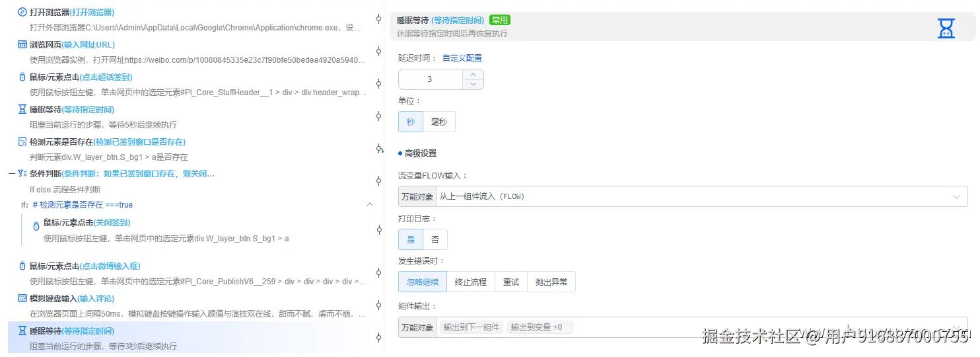Click the search icon for 检测元素是否存在 step

point(22,141)
